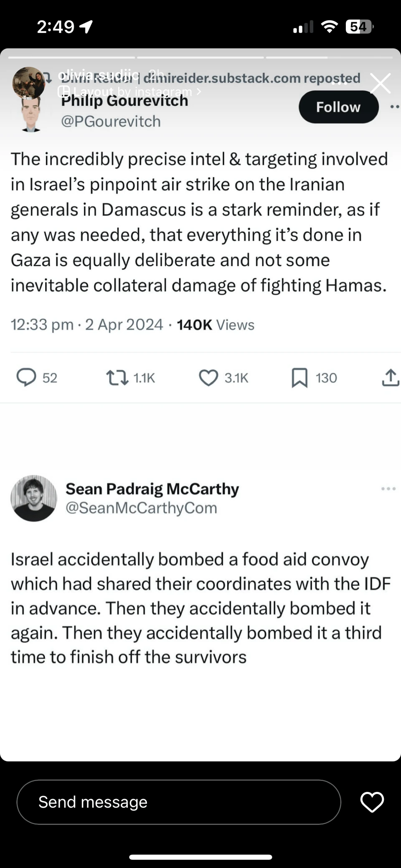This screenshot has height=868, width=401.
Task: Open the @SeanMcCarthyCom handle
Action: pyautogui.click(x=141, y=508)
